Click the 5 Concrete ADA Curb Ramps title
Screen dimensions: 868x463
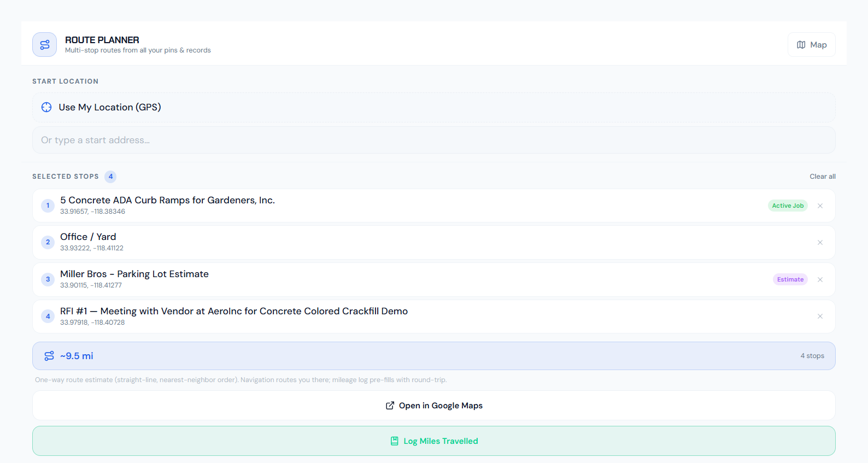coord(167,200)
